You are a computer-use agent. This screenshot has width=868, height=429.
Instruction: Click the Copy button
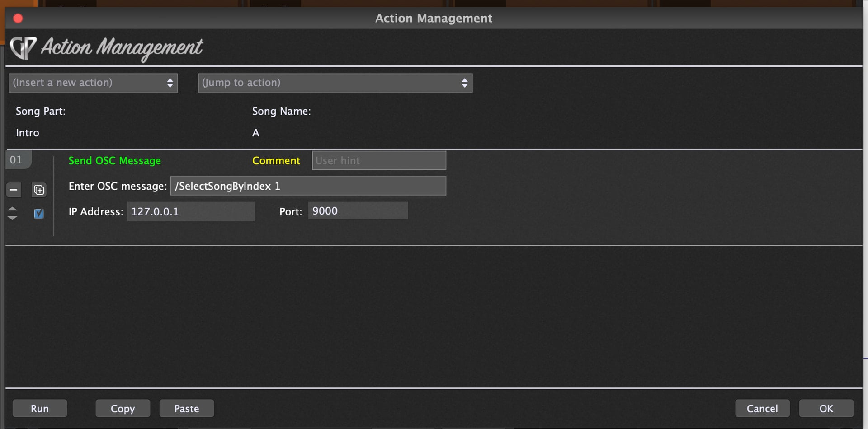(x=123, y=408)
